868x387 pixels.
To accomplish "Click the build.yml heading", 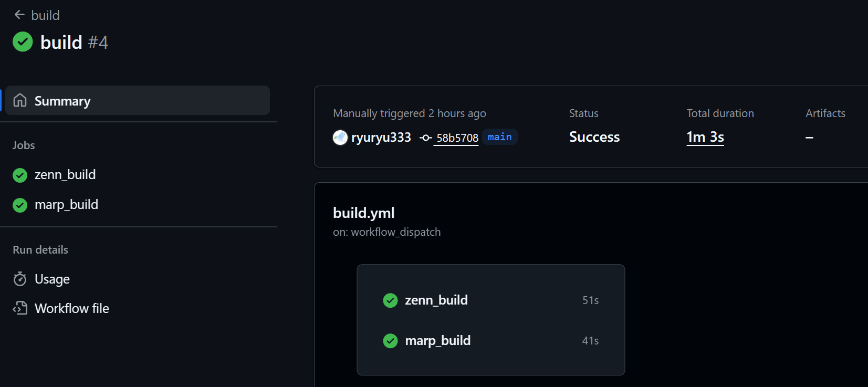I will coord(364,213).
